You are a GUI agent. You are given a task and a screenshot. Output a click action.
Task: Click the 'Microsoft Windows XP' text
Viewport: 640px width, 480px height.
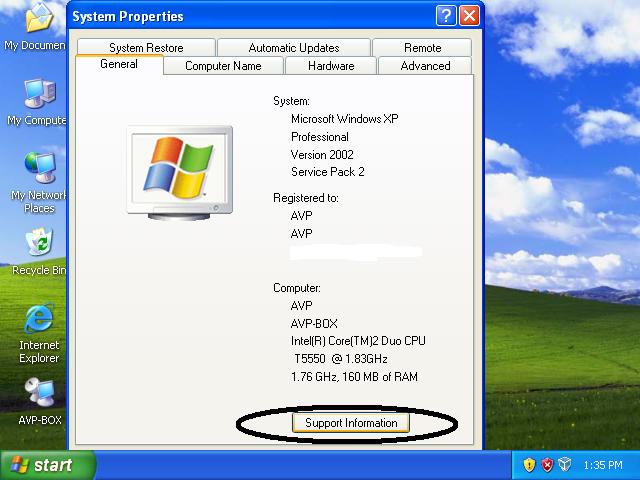[x=344, y=119]
